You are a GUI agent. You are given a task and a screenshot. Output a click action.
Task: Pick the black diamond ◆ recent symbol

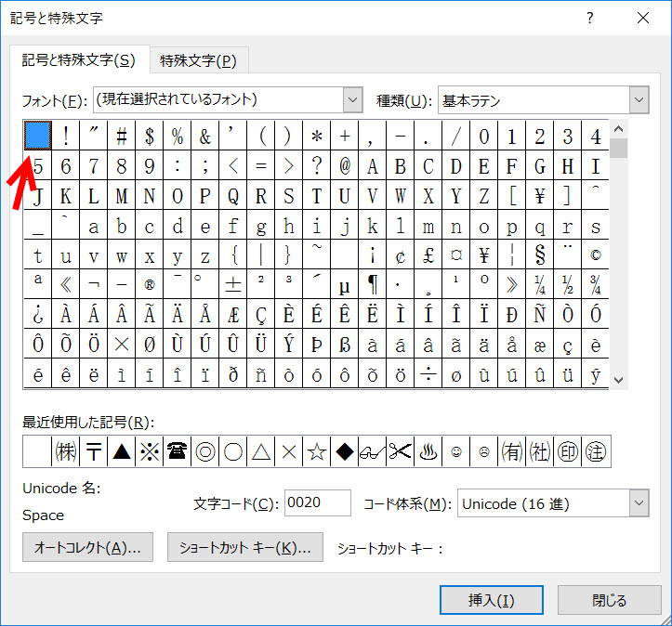[x=344, y=451]
